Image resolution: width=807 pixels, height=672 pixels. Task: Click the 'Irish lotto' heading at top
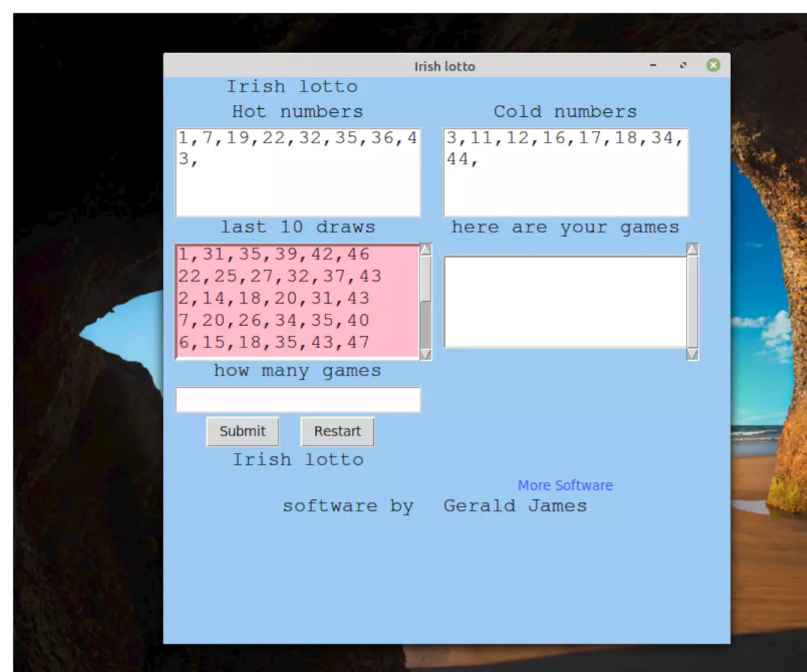292,87
